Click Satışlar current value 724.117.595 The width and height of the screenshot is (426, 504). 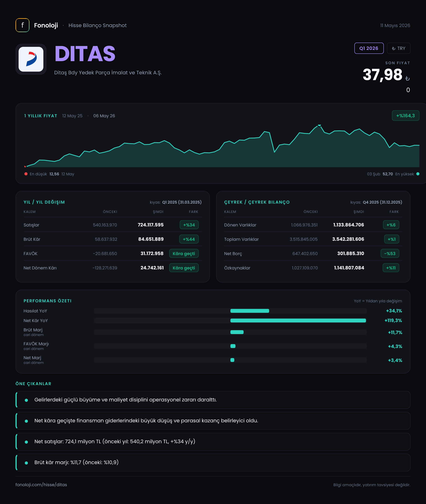coord(150,225)
